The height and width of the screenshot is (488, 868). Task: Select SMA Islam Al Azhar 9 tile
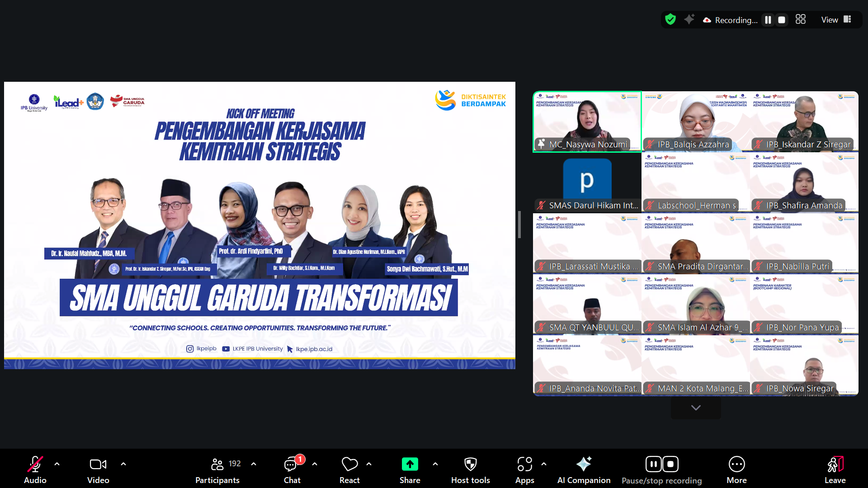tap(696, 305)
